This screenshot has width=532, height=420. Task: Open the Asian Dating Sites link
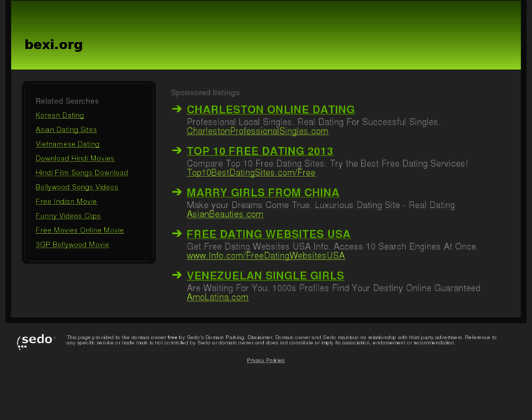66,129
